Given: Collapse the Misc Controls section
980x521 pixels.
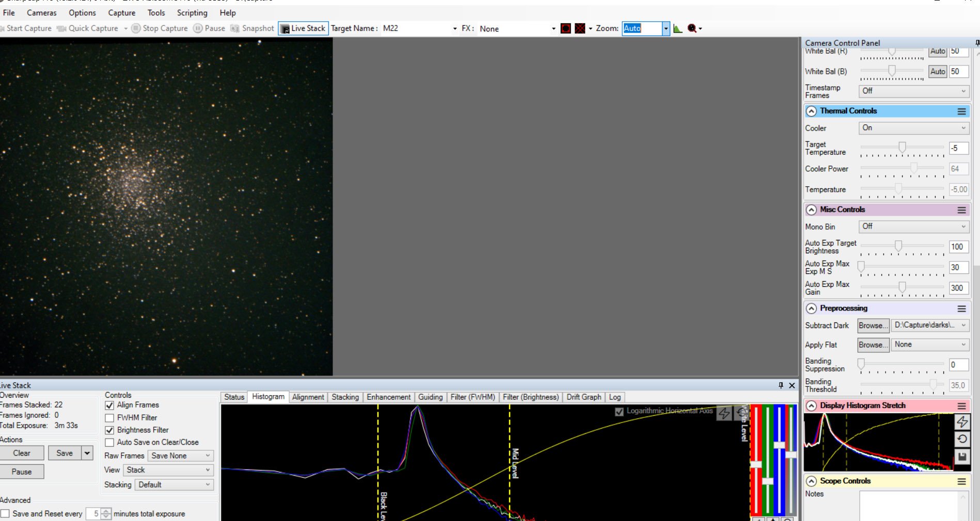Looking at the screenshot, I should (812, 210).
